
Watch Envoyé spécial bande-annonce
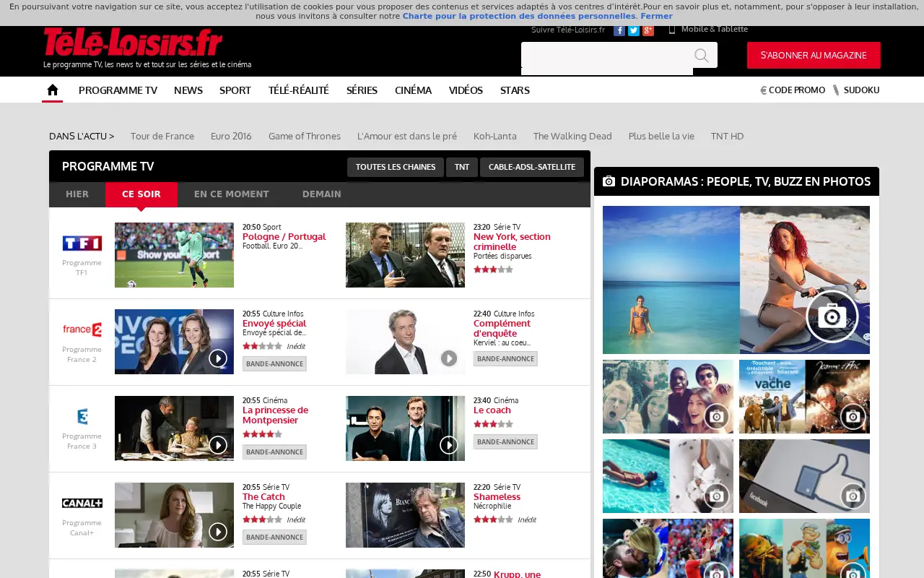click(x=274, y=363)
